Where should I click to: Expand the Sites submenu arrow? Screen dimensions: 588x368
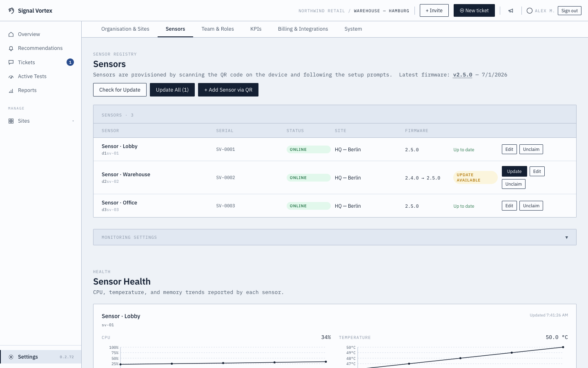click(x=73, y=121)
